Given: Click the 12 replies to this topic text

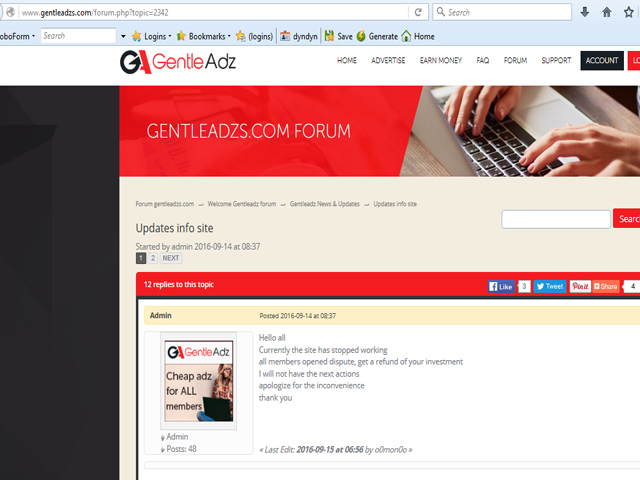Looking at the screenshot, I should 178,284.
